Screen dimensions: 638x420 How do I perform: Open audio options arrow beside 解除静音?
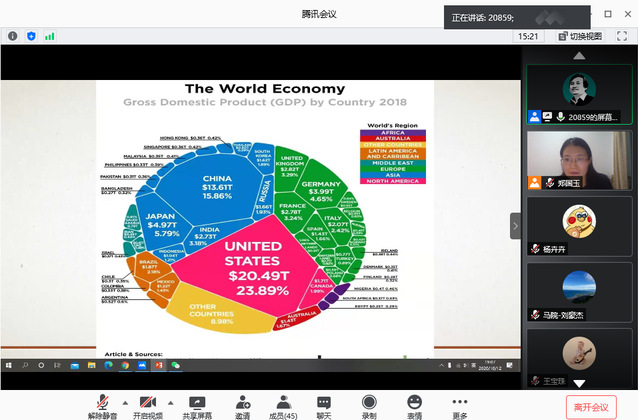click(122, 401)
